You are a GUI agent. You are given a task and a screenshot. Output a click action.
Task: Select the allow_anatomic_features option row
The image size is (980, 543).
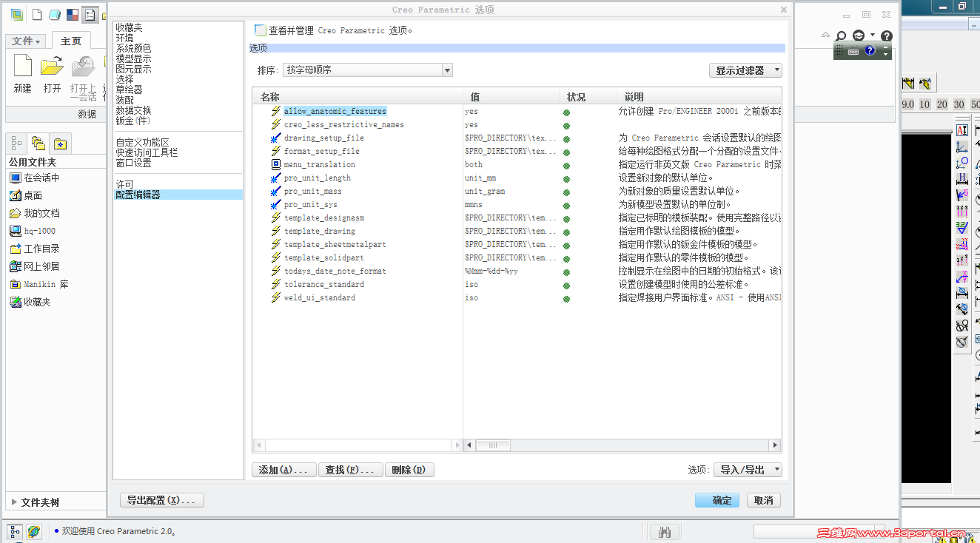(517, 111)
